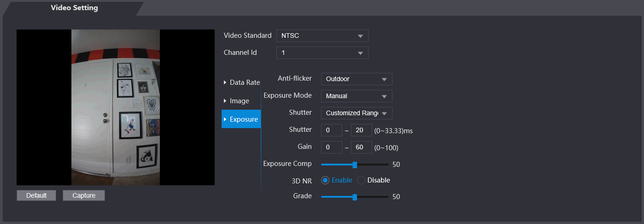The image size is (644, 224).
Task: Click the camera preview image
Action: [x=116, y=107]
